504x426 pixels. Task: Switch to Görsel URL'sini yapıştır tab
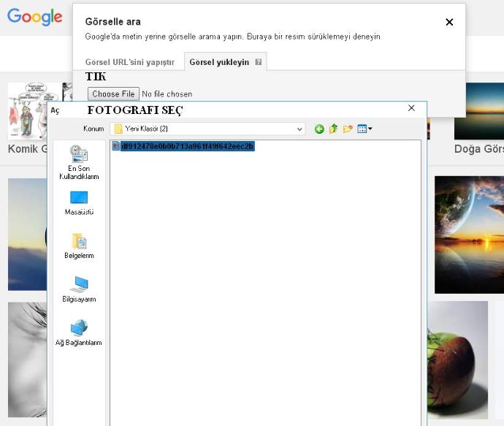(130, 62)
